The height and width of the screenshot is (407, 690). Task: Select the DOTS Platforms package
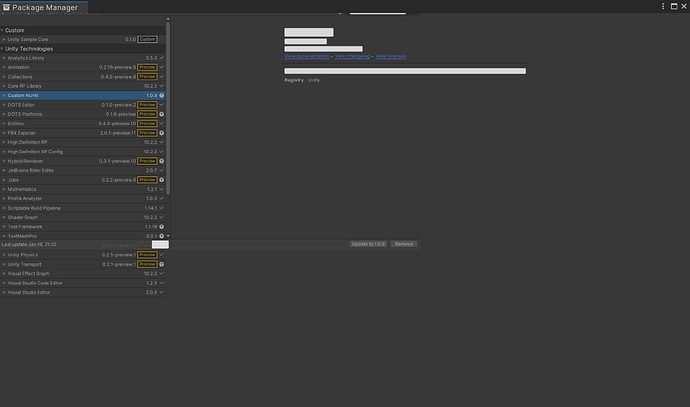83,114
